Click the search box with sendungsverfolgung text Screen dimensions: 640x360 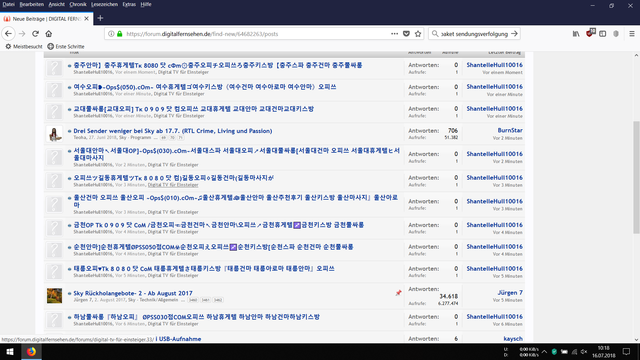[475, 34]
